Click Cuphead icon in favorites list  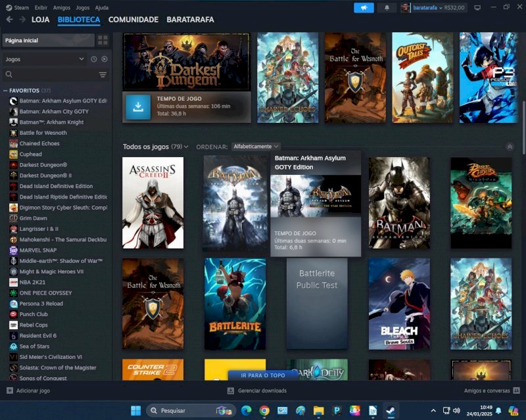click(13, 154)
